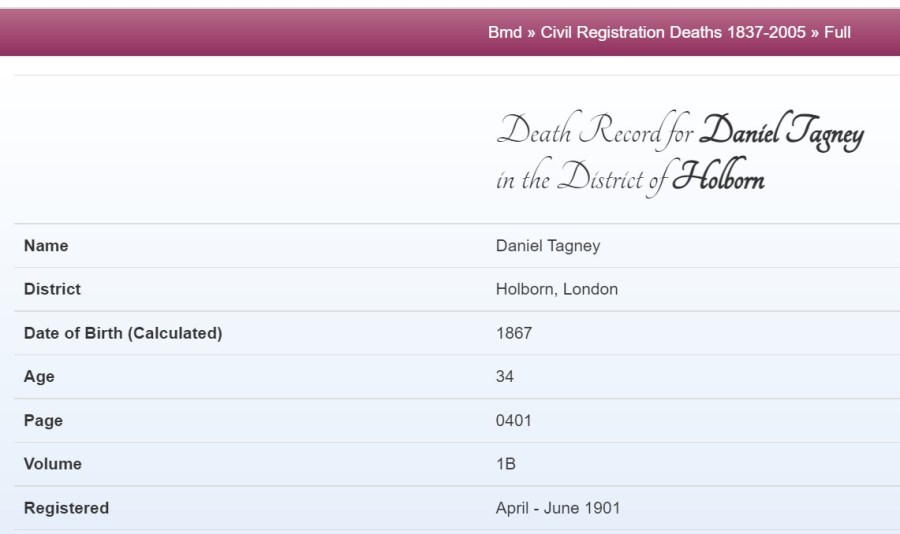The height and width of the screenshot is (534, 900).
Task: Click the Page row label
Action: 43,421
